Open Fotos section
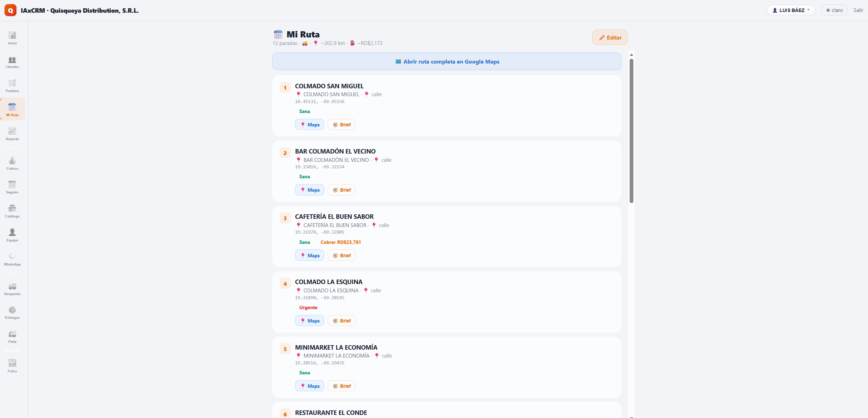 pos(12,366)
